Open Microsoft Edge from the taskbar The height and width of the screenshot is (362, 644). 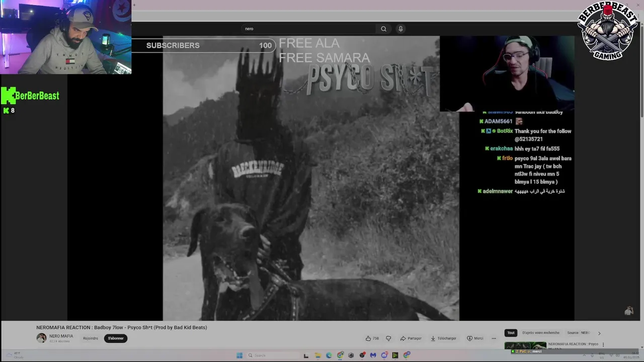pyautogui.click(x=329, y=355)
